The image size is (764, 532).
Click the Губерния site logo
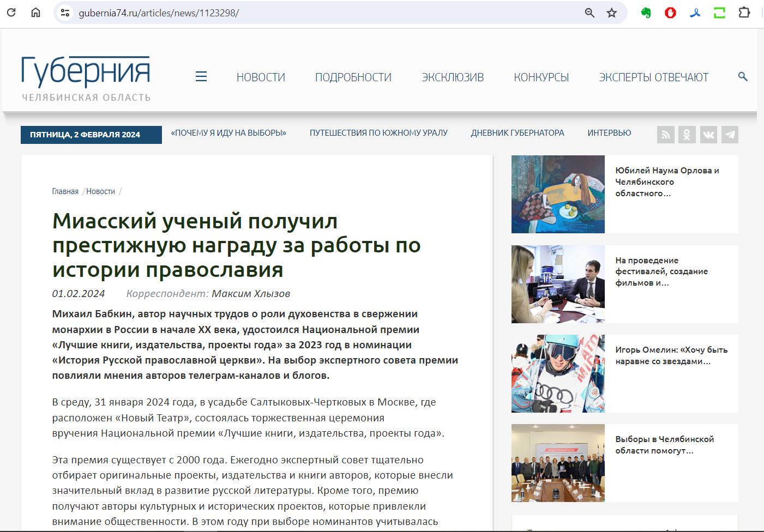pyautogui.click(x=86, y=72)
